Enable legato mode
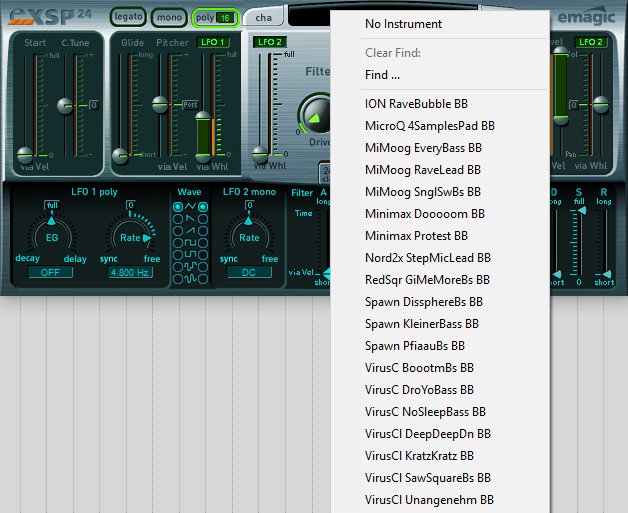Viewport: 628px width, 513px height. coord(128,17)
